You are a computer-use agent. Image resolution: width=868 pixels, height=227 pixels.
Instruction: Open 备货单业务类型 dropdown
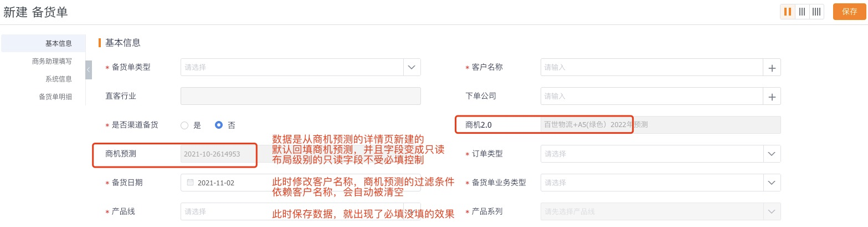[x=772, y=183]
